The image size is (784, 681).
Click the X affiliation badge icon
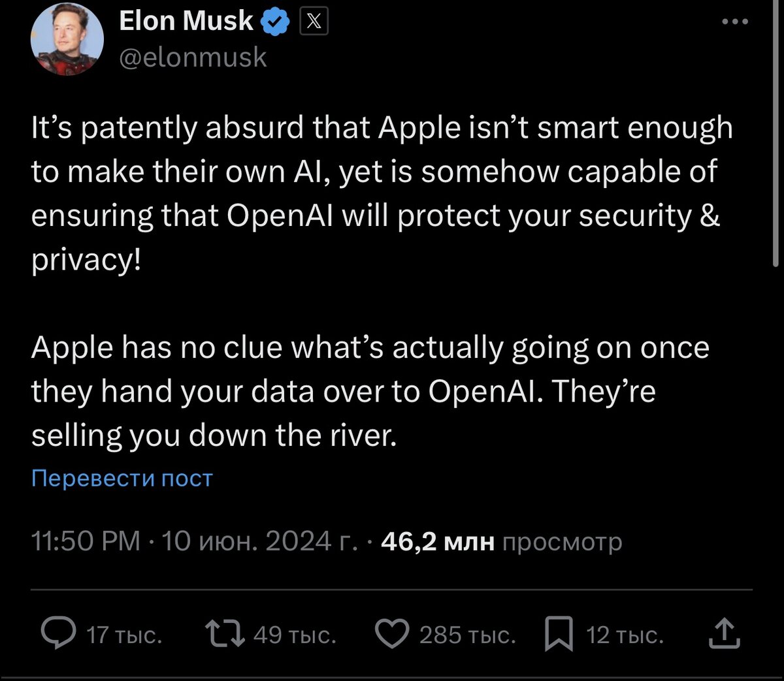point(314,22)
